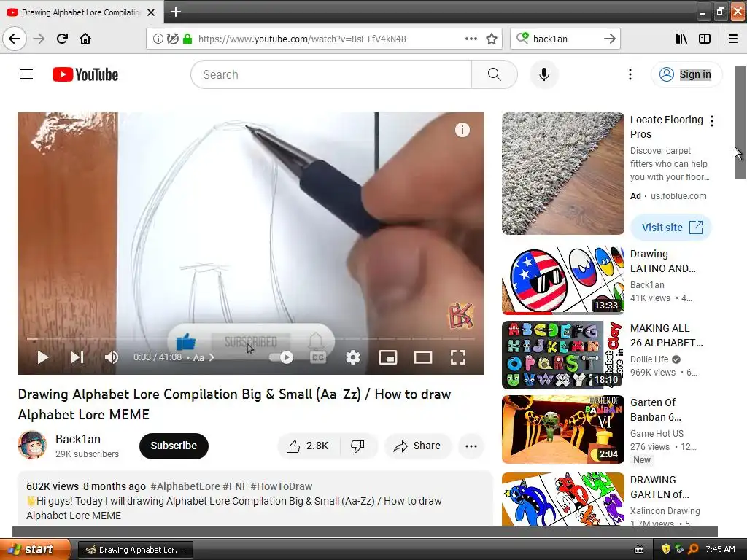This screenshot has height=560, width=747.
Task: Subscribe to the Back1an channel
Action: pos(174,446)
